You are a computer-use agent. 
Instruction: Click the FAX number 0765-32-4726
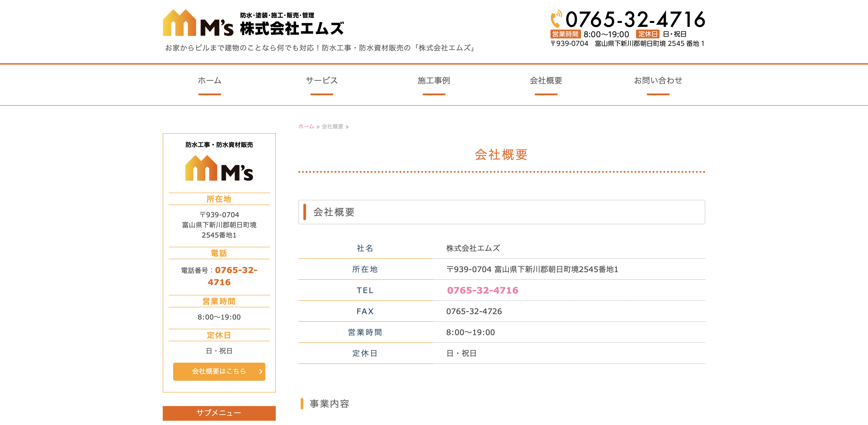(474, 311)
